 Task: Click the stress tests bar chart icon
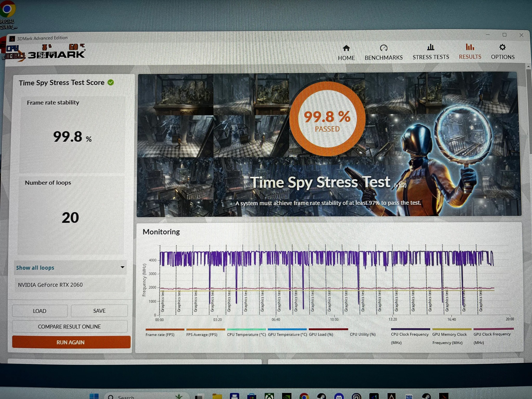pos(431,47)
